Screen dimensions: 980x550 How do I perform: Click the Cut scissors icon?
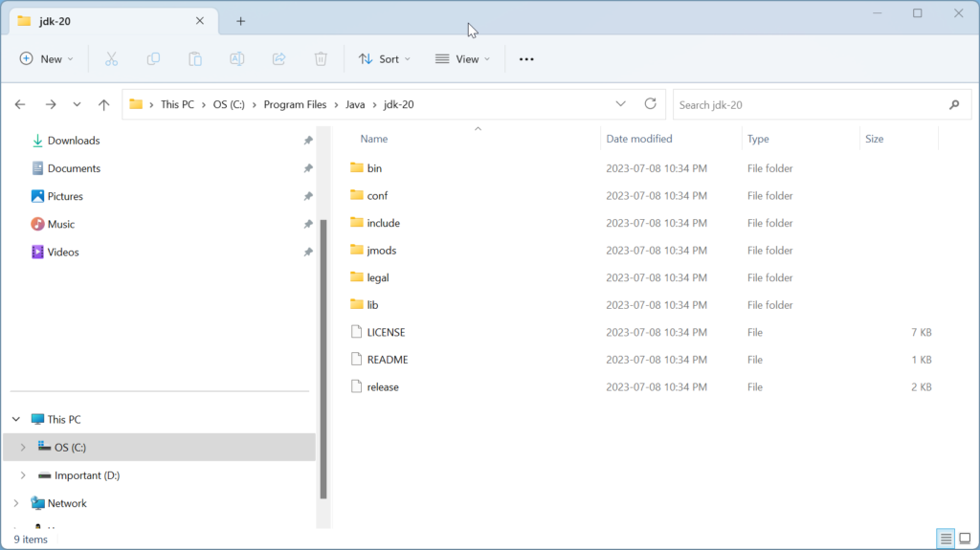coord(111,58)
